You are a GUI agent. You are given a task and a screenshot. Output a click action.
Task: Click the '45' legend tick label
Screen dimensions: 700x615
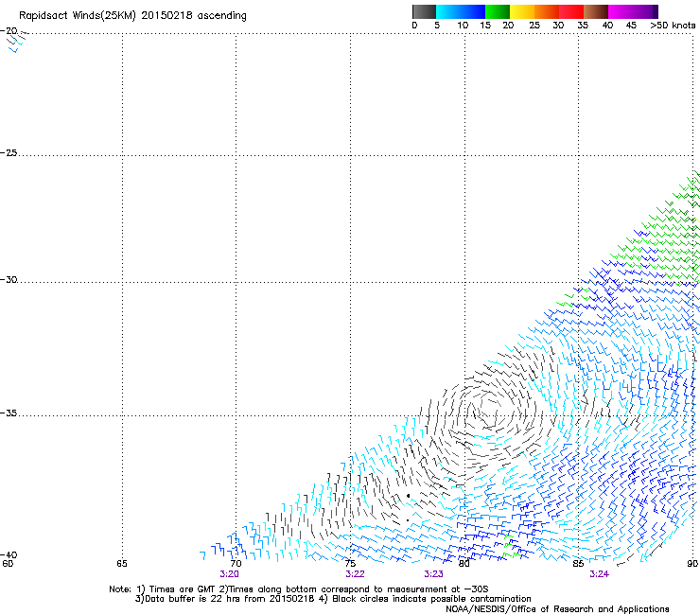(x=631, y=26)
